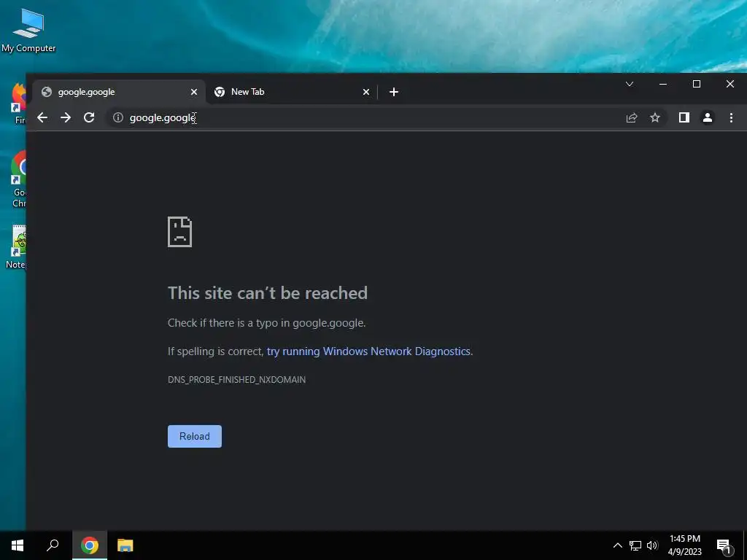Maximize the Chrome window
747x560 pixels.
(x=697, y=85)
